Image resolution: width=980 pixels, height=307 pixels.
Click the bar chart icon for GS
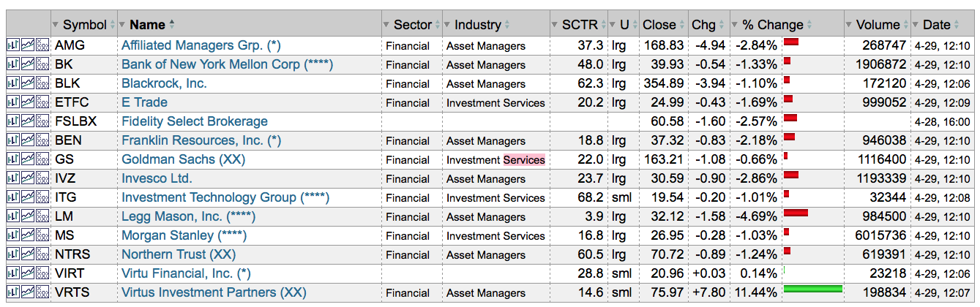click(x=13, y=159)
